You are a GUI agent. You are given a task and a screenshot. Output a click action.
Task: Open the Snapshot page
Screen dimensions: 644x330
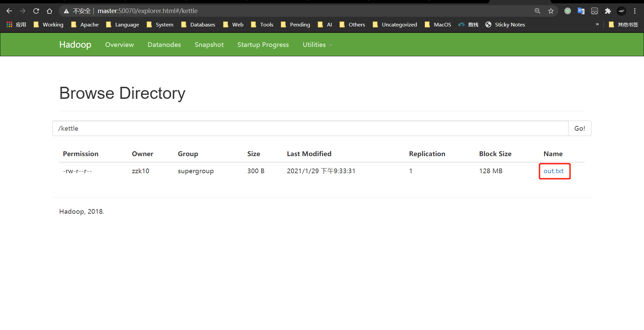pyautogui.click(x=209, y=45)
